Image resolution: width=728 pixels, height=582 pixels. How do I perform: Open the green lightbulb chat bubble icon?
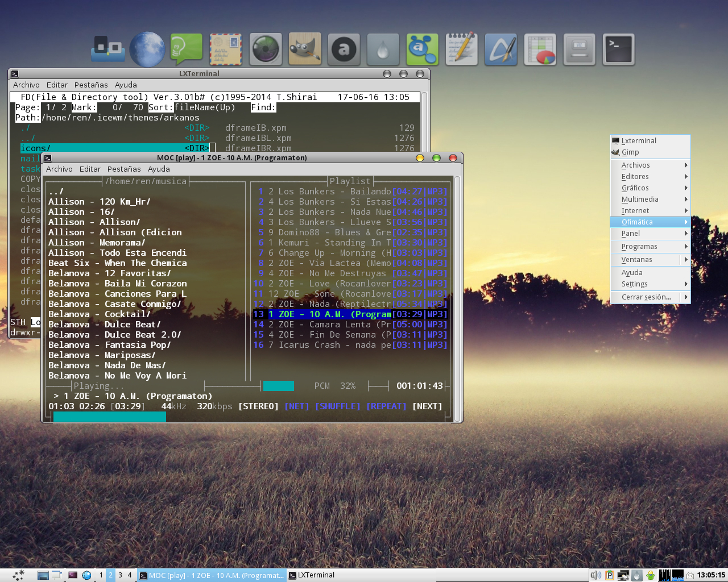click(x=186, y=49)
